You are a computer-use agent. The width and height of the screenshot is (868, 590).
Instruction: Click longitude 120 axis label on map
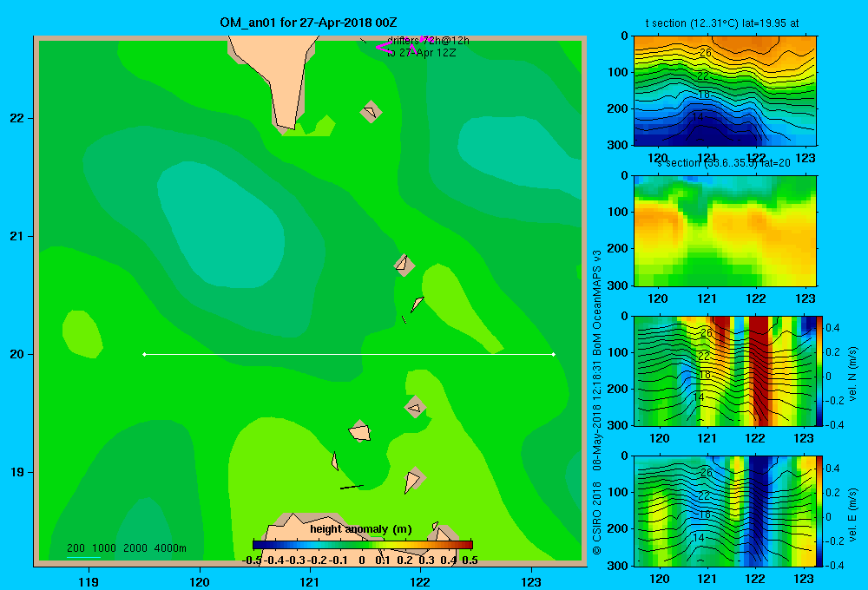[x=200, y=581]
